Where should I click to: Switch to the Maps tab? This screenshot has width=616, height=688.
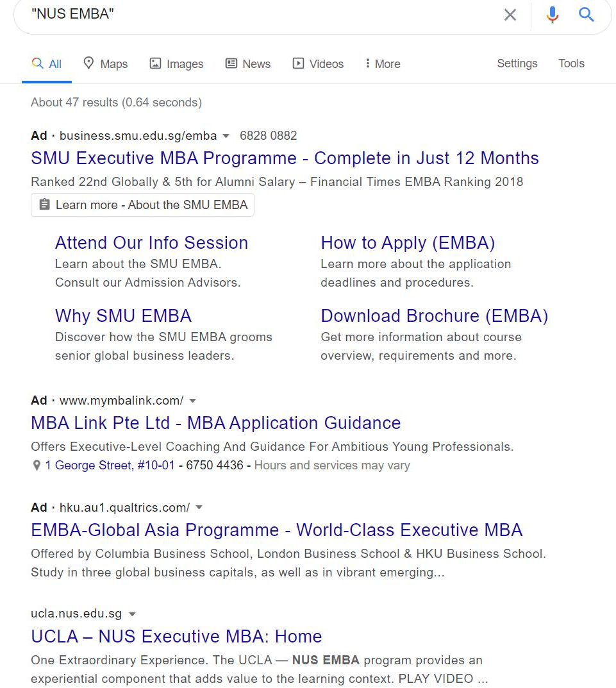tap(105, 64)
